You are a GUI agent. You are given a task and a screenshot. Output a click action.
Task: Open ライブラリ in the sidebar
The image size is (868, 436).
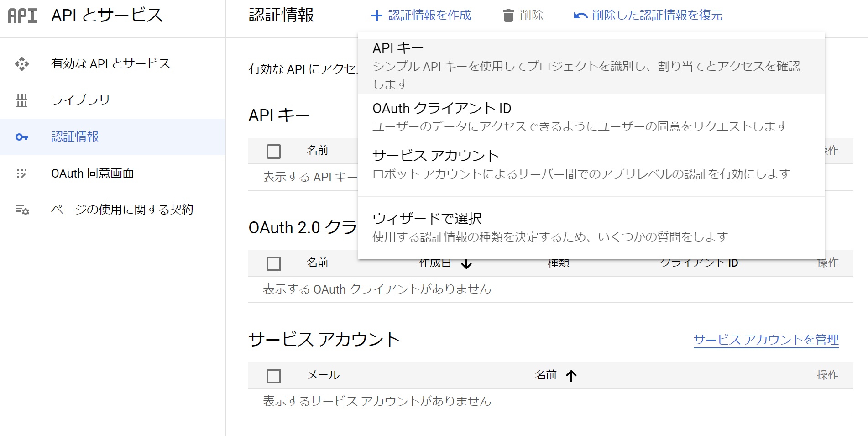113,100
